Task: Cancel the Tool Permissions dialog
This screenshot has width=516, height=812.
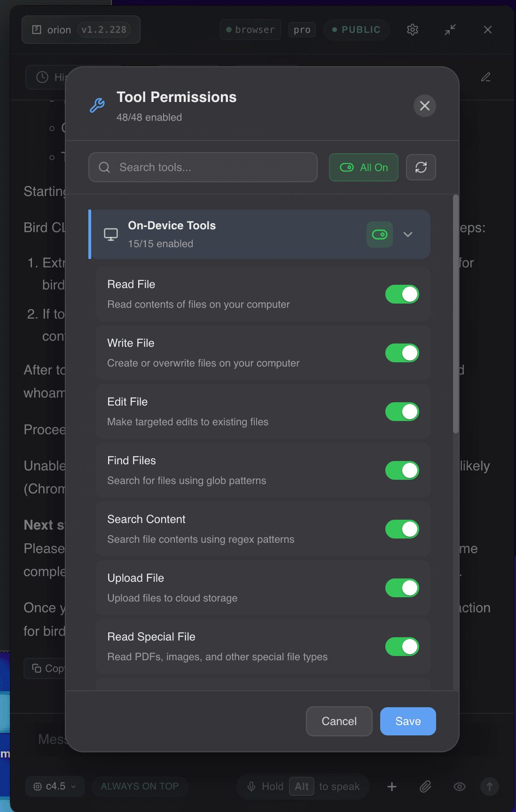Action: coord(339,721)
